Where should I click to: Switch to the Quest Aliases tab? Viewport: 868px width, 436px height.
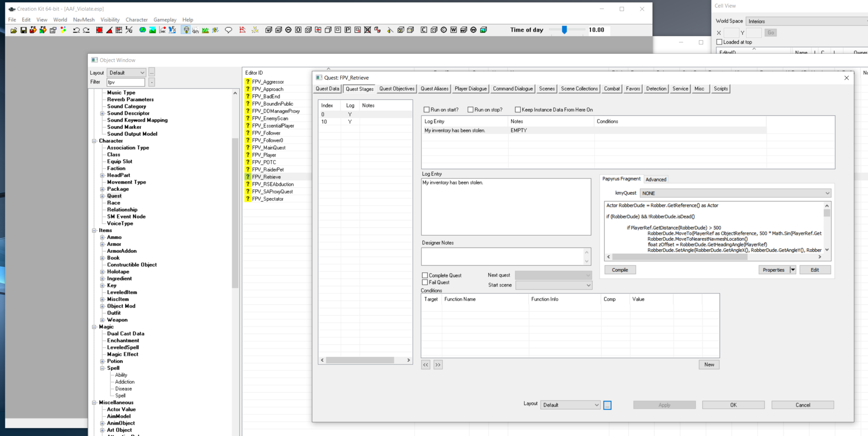coord(434,89)
